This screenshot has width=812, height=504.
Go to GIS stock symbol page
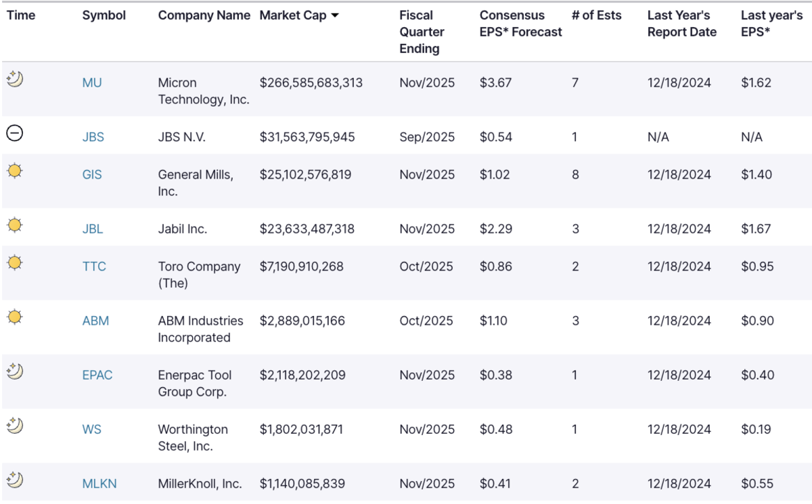92,175
